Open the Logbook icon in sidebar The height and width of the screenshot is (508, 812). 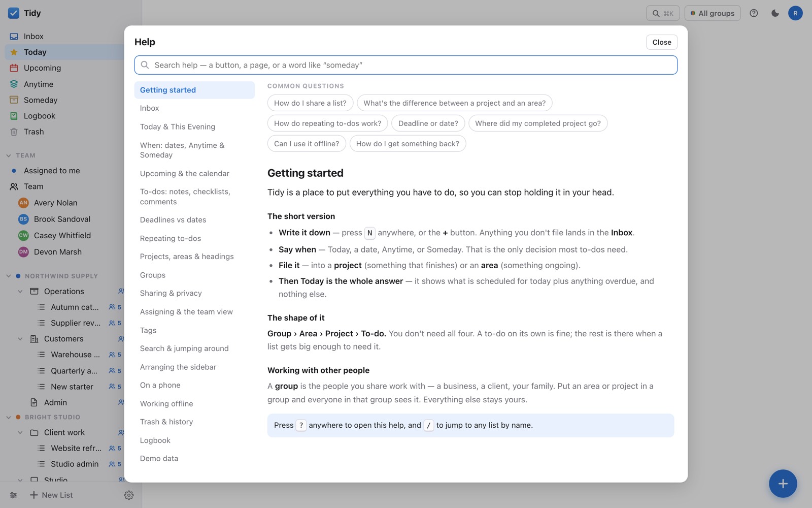pyautogui.click(x=14, y=116)
